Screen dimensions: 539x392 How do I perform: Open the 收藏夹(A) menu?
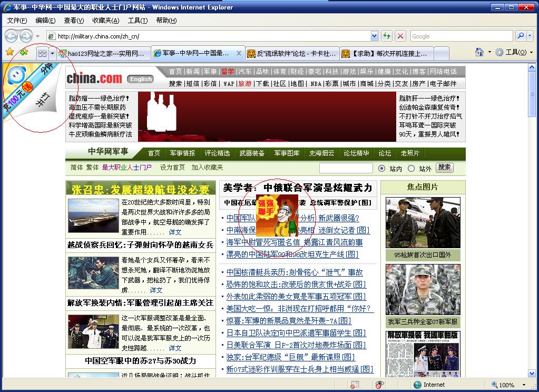pos(106,21)
